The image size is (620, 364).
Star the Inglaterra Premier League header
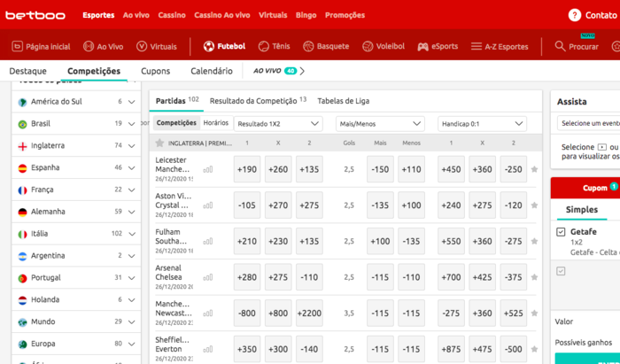pos(159,143)
